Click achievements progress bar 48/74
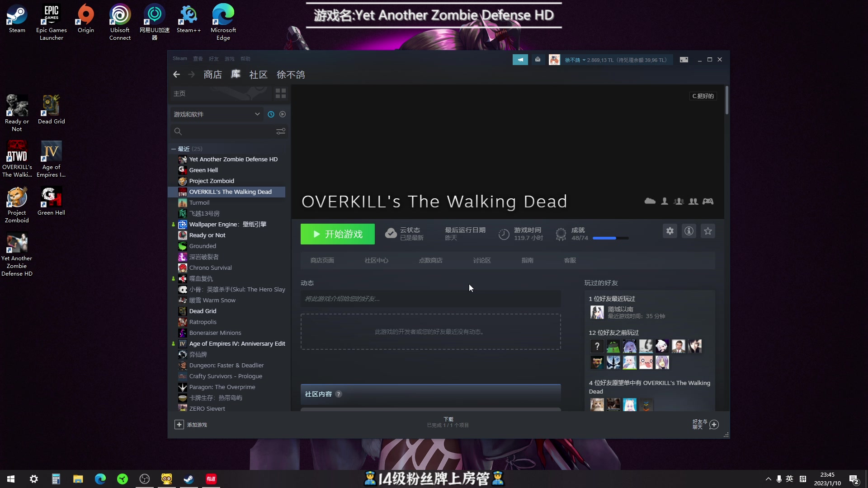The image size is (868, 488). (x=610, y=238)
